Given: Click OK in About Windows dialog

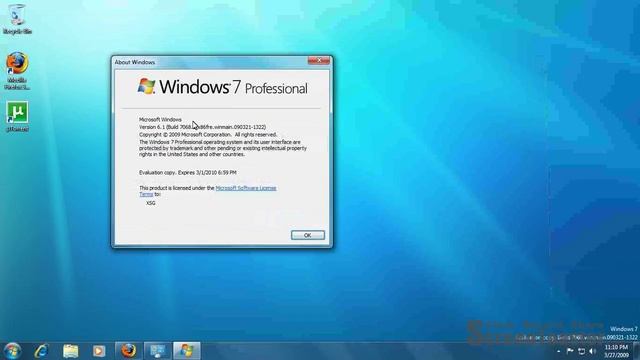Looking at the screenshot, I should coord(308,235).
